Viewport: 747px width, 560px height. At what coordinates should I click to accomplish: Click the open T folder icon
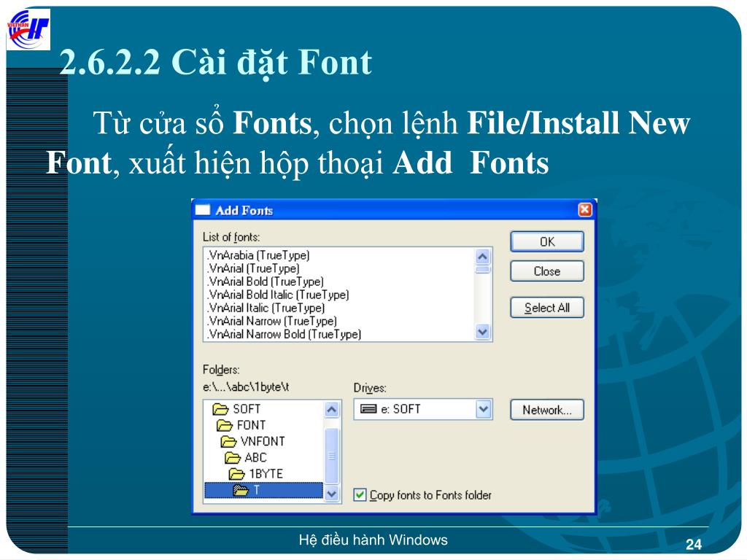241,490
